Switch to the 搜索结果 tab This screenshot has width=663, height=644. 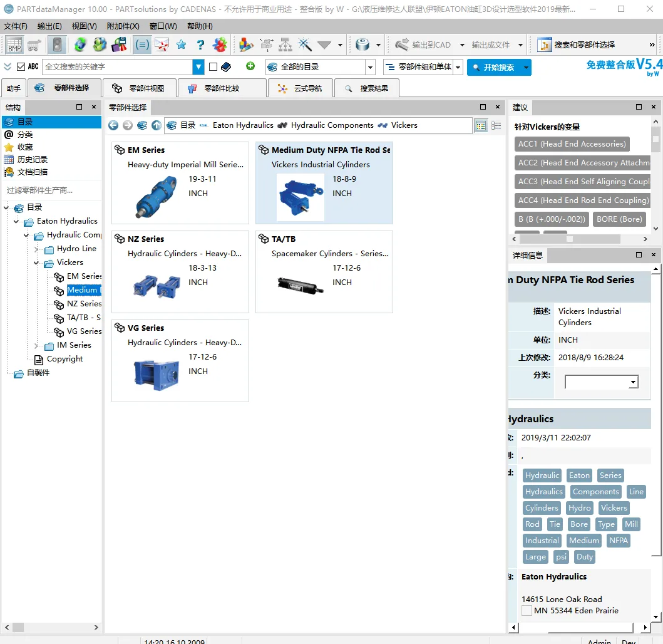367,88
